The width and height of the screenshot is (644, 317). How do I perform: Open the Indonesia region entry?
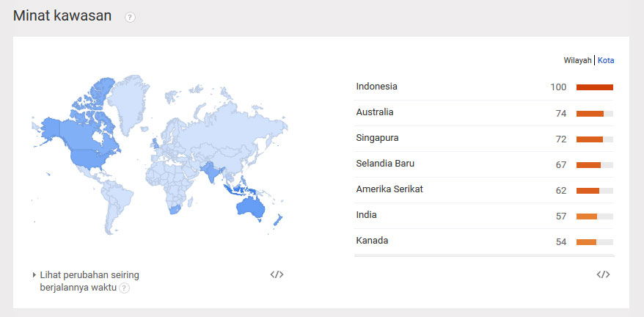coord(376,87)
